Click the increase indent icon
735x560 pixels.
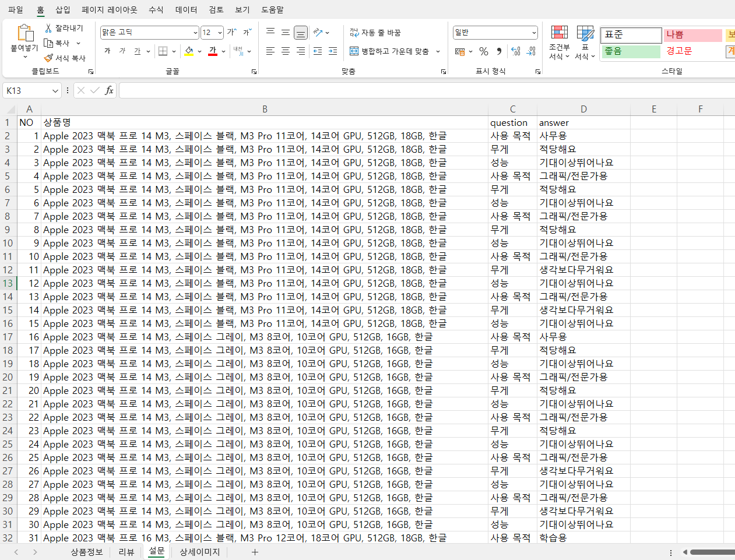point(333,51)
